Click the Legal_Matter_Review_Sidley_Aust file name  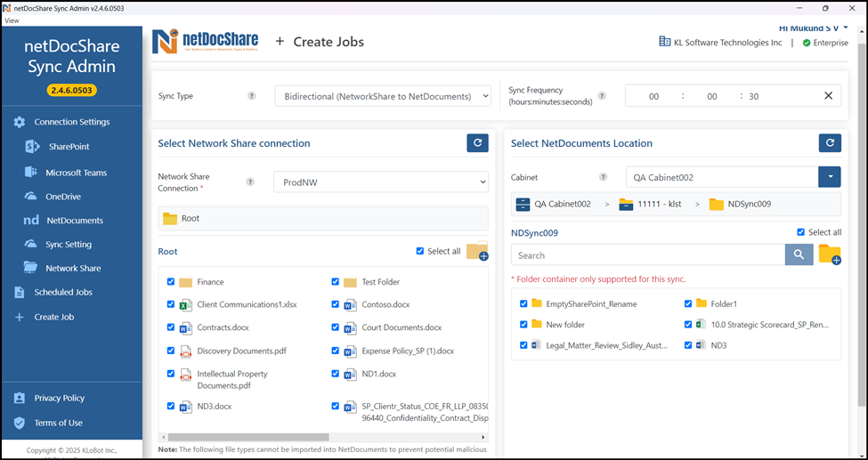tap(607, 345)
